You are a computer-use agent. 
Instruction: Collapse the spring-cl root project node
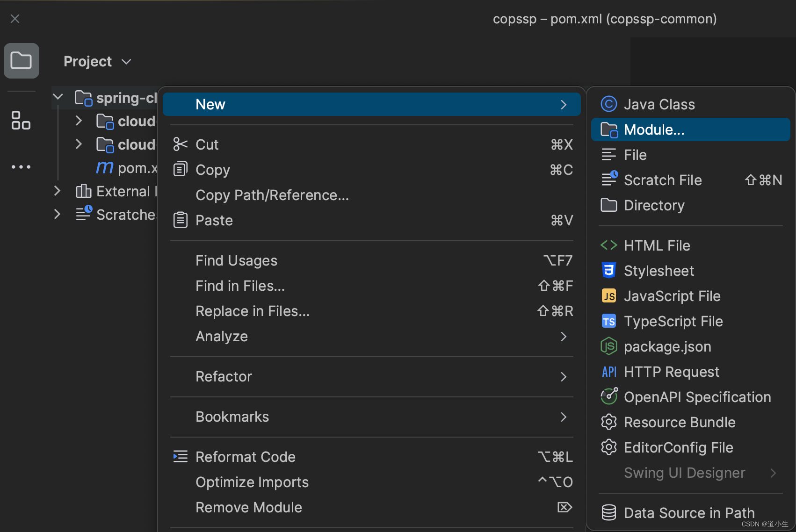point(58,97)
